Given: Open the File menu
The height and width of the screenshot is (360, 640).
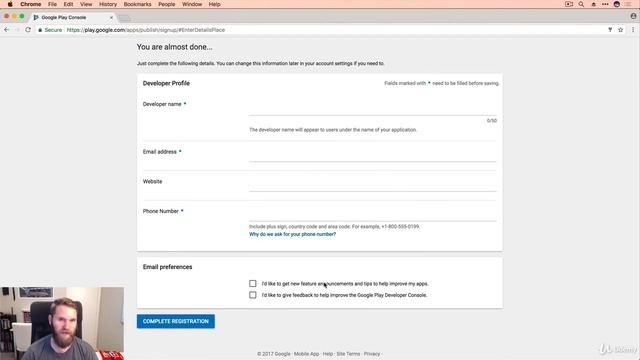Looking at the screenshot, I should [x=52, y=4].
